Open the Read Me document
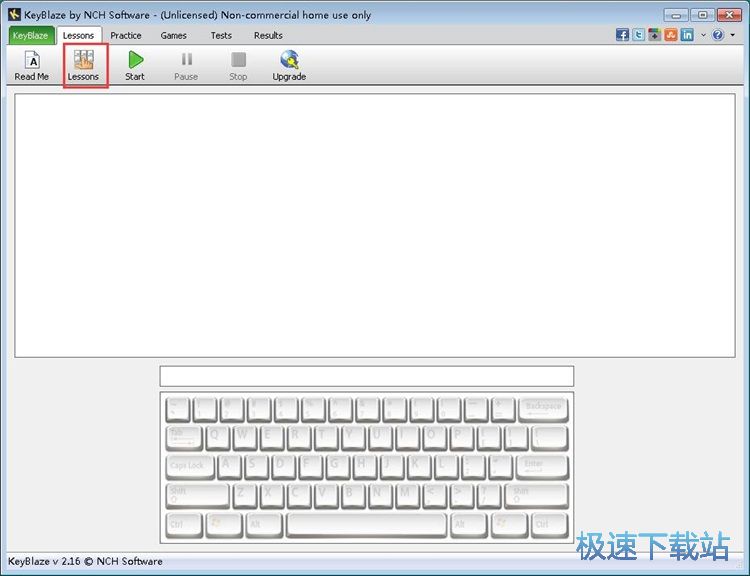This screenshot has height=576, width=750. 32,66
